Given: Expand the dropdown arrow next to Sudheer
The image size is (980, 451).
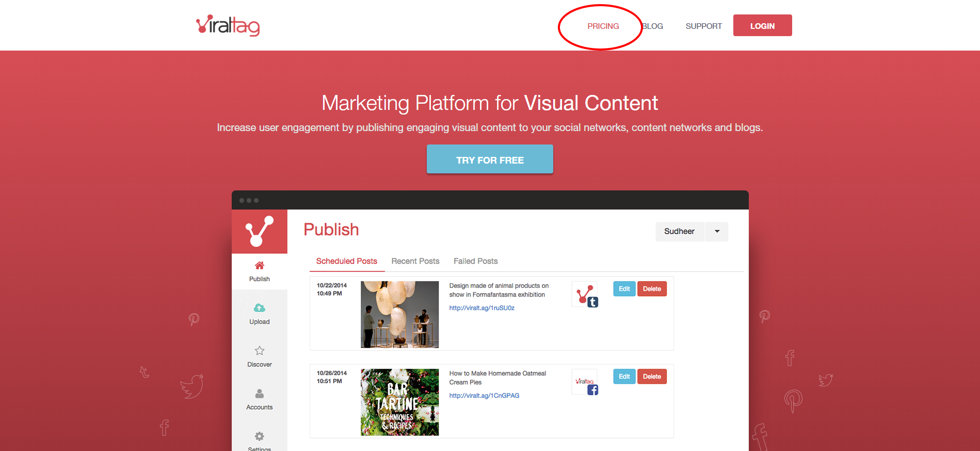Looking at the screenshot, I should coord(717,232).
